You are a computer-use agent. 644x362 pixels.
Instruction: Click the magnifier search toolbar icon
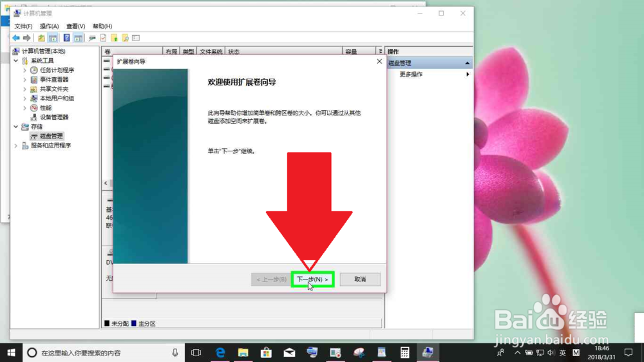(126, 38)
